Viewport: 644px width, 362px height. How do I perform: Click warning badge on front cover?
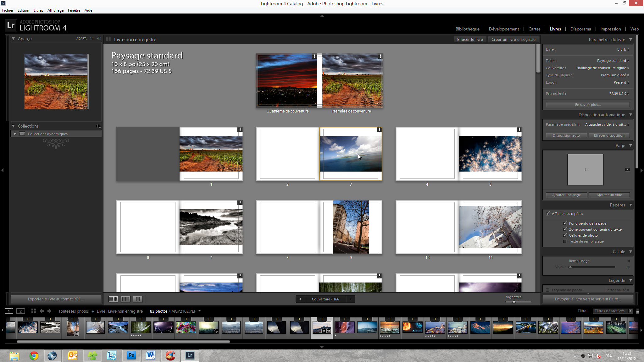point(380,56)
